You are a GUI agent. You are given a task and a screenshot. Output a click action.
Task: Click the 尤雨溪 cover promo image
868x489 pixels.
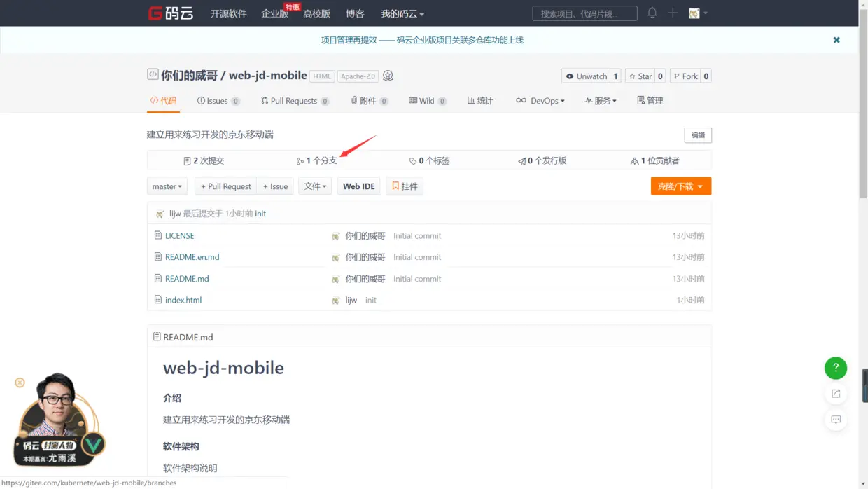coord(59,420)
